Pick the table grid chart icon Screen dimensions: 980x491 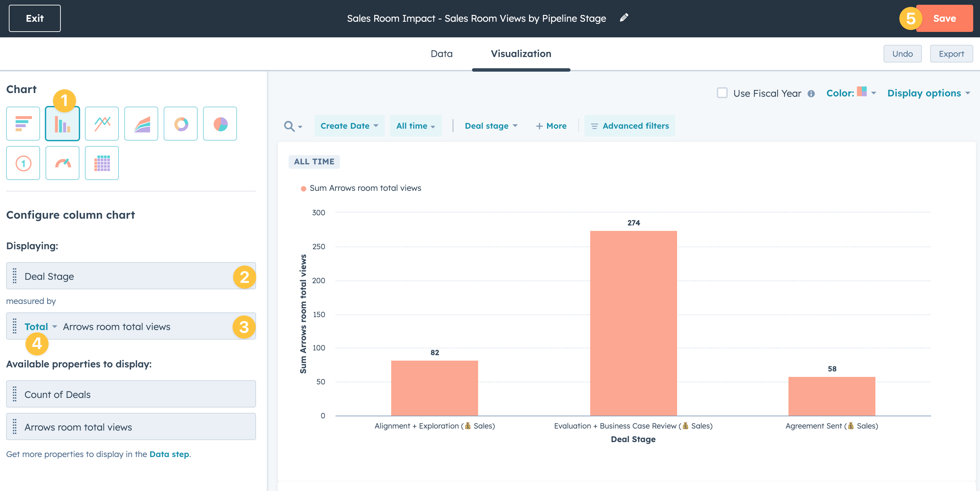point(102,163)
